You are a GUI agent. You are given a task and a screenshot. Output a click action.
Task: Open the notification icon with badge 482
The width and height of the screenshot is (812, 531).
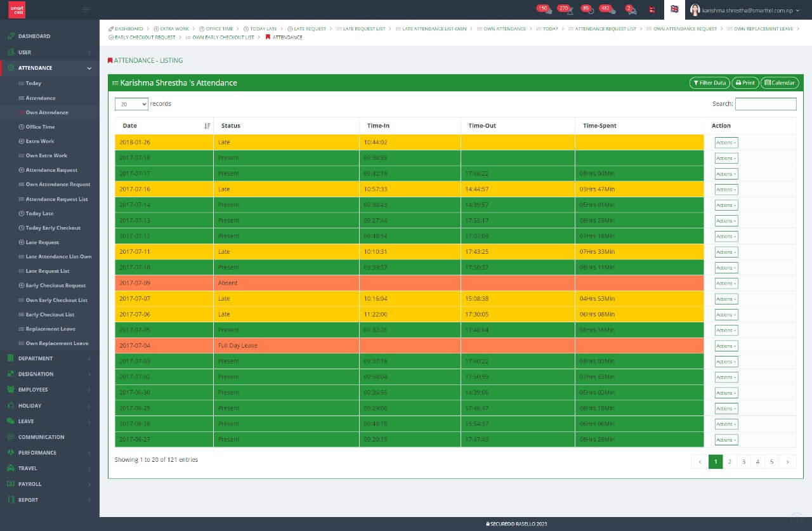[x=608, y=10]
